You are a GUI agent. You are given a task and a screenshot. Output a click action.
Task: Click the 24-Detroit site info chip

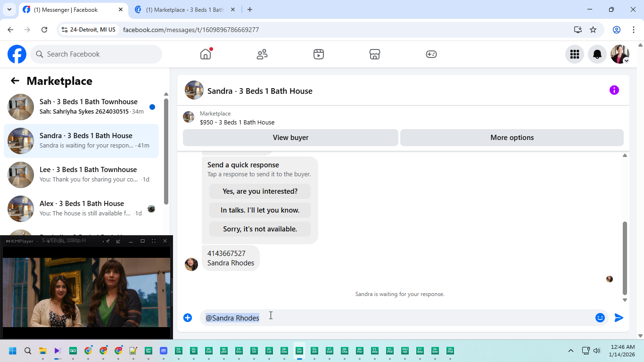(x=89, y=30)
